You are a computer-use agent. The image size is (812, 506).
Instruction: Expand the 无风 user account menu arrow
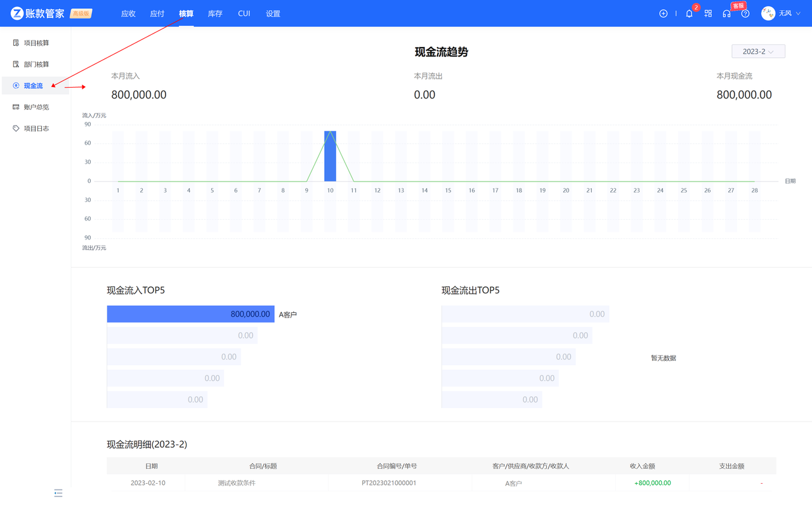pos(797,14)
